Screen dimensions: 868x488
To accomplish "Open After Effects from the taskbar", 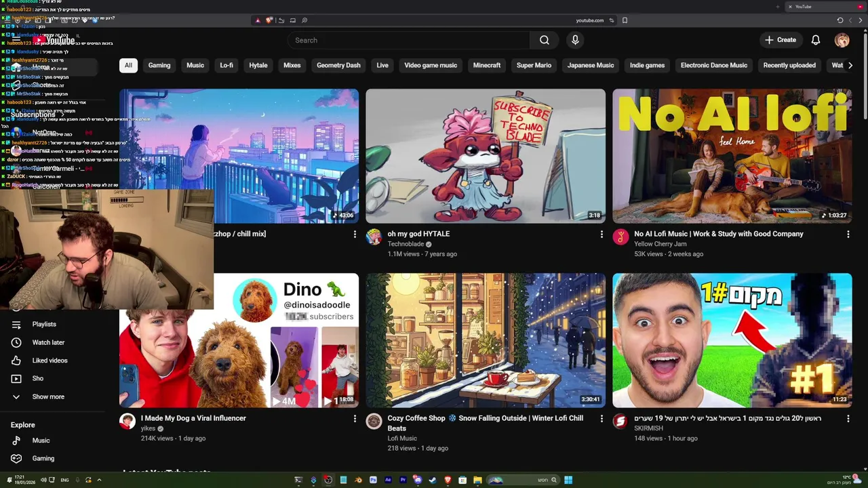I will (x=388, y=480).
